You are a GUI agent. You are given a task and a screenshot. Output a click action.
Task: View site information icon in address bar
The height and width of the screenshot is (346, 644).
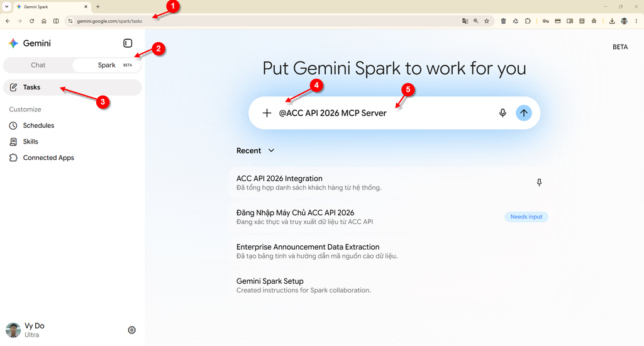click(x=70, y=21)
